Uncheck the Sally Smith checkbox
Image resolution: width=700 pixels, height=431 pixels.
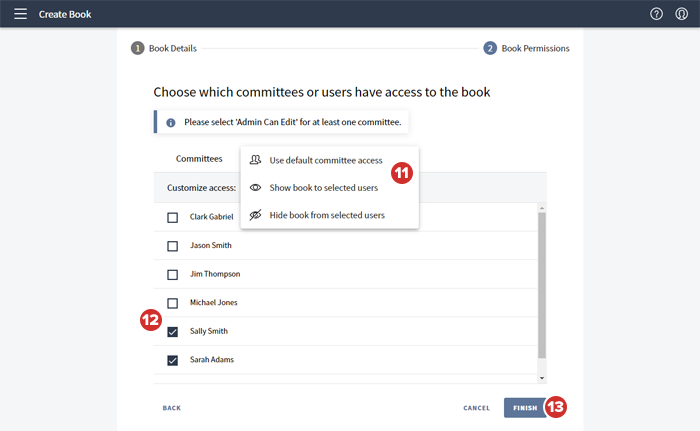click(x=173, y=331)
